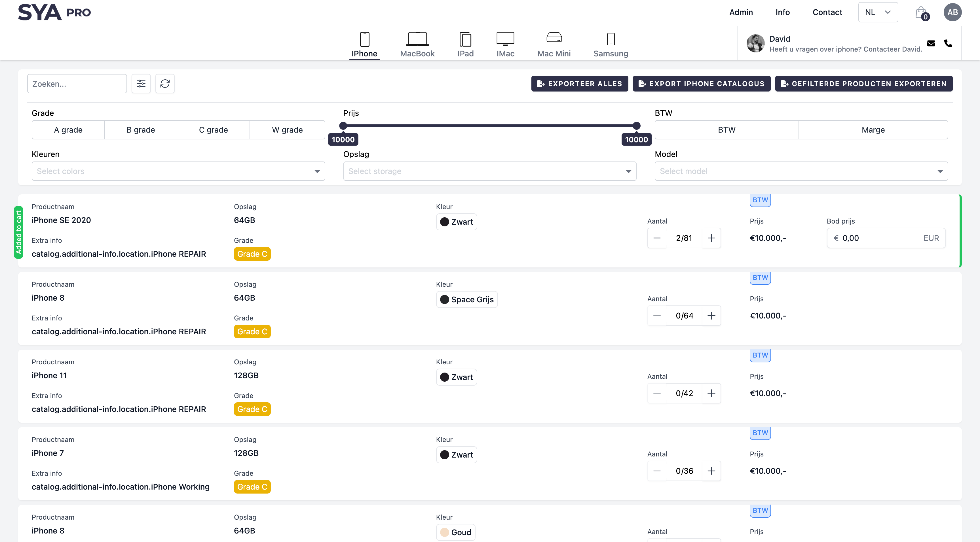Open the Contact menu link
The width and height of the screenshot is (980, 542).
pos(827,12)
